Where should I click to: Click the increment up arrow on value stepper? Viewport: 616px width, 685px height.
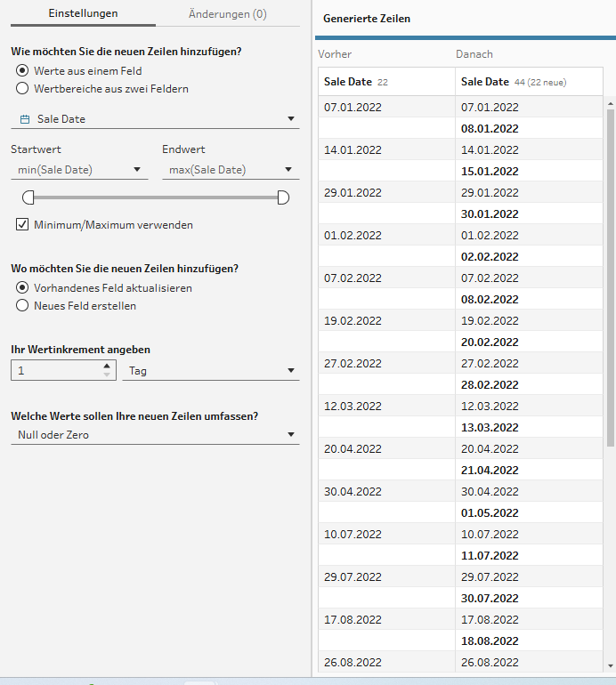pos(108,366)
